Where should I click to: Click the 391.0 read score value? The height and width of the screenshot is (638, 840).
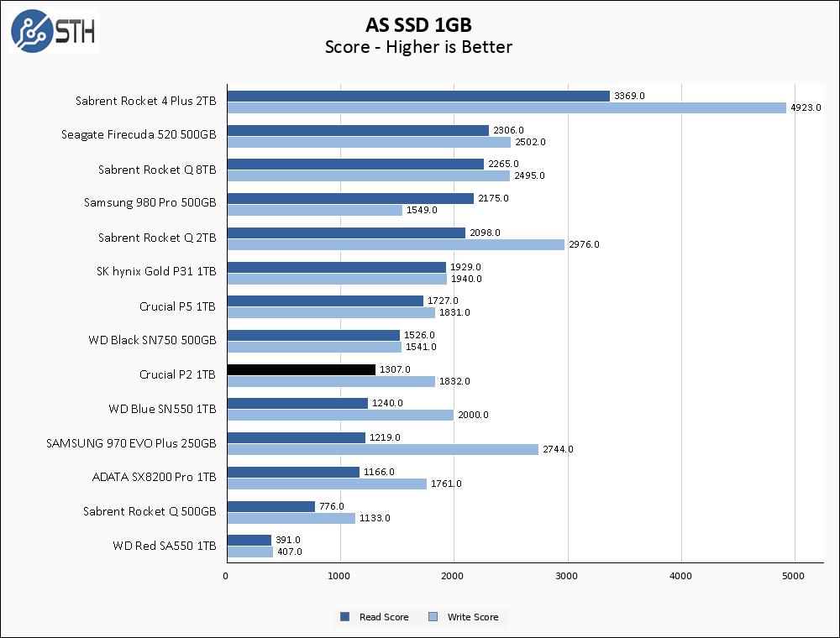287,540
